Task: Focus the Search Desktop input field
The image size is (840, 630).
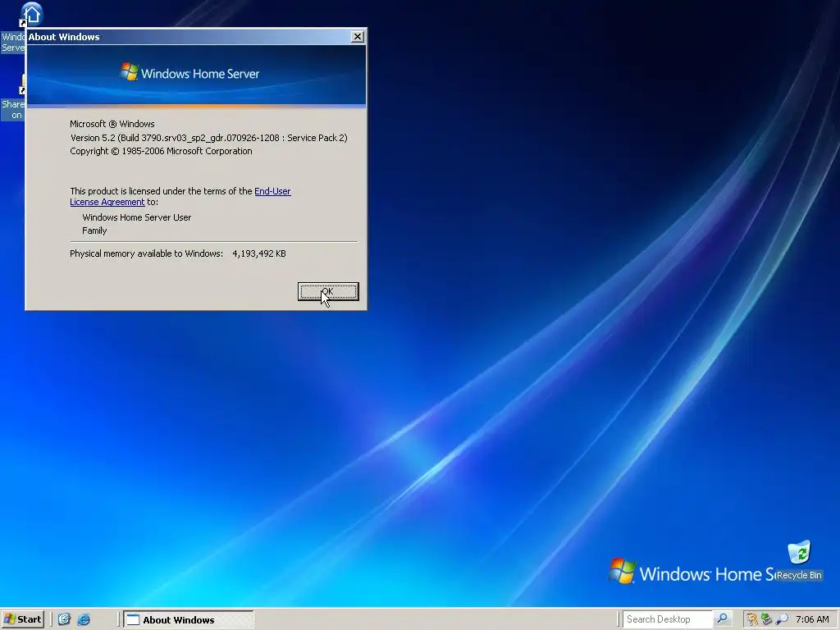Action: (668, 619)
